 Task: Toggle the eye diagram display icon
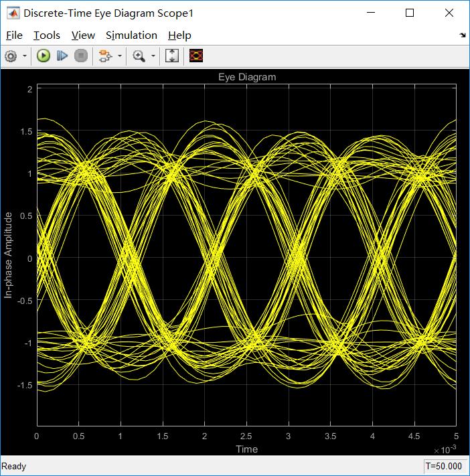196,56
